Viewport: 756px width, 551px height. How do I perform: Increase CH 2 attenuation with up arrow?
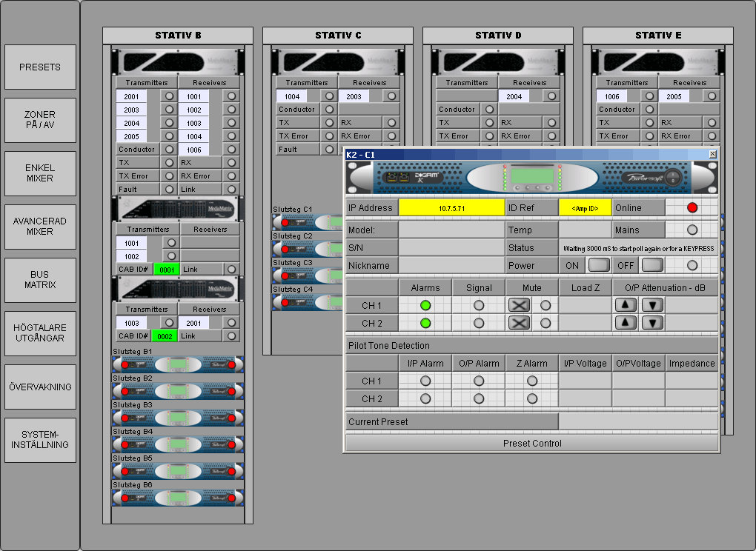click(x=626, y=323)
